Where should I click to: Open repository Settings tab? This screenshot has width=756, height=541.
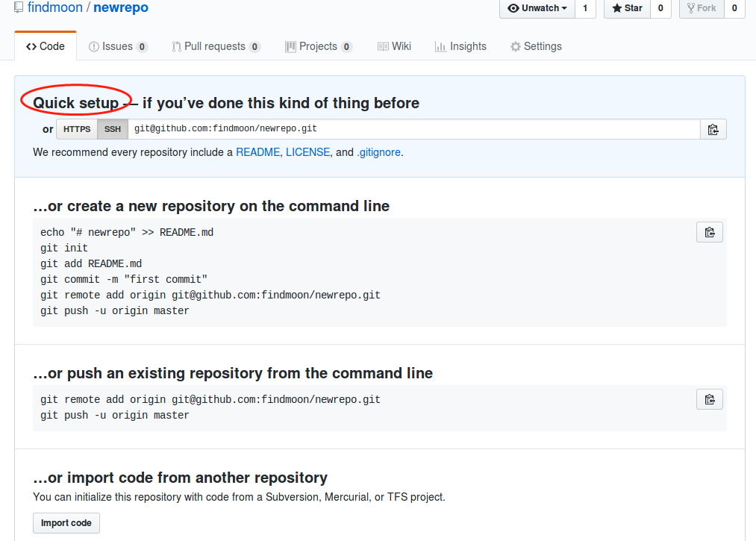536,46
